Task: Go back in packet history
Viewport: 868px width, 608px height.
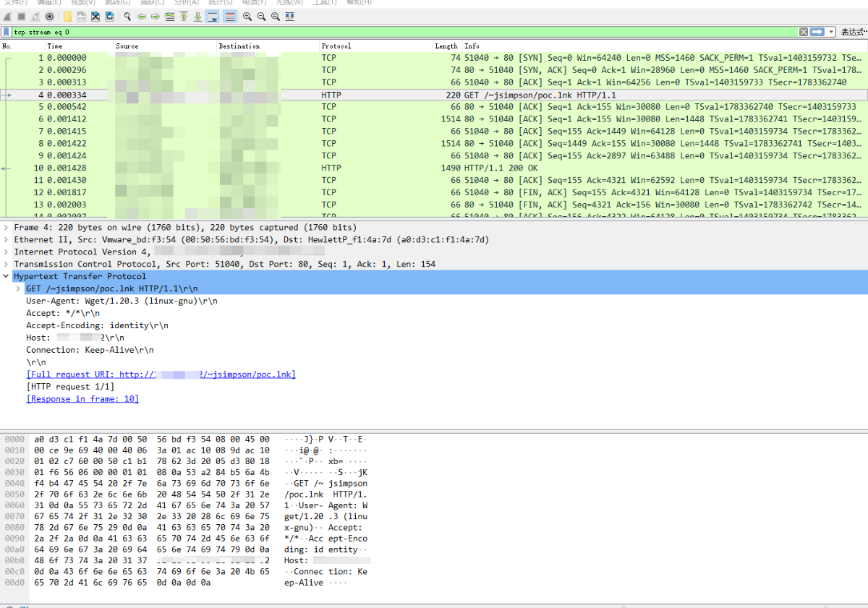Action: click(x=142, y=16)
